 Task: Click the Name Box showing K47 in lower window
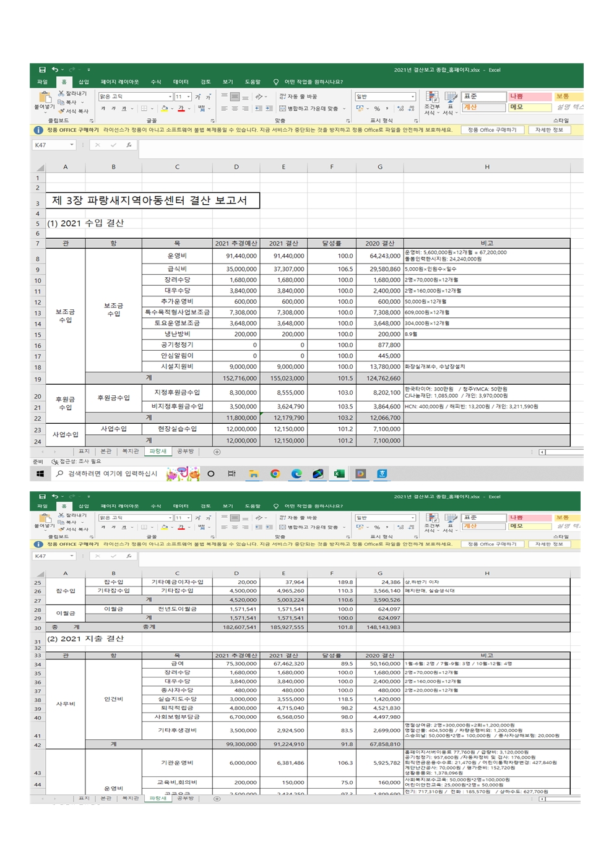[54, 556]
